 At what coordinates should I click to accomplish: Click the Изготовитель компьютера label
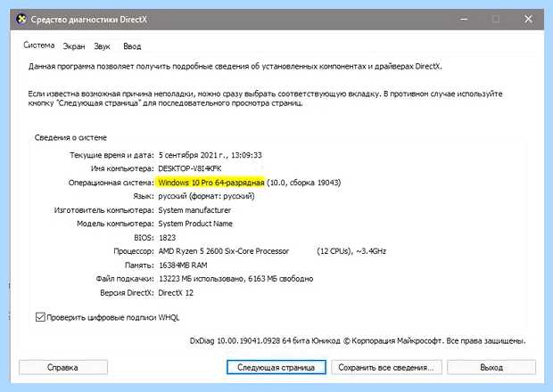click(x=104, y=210)
